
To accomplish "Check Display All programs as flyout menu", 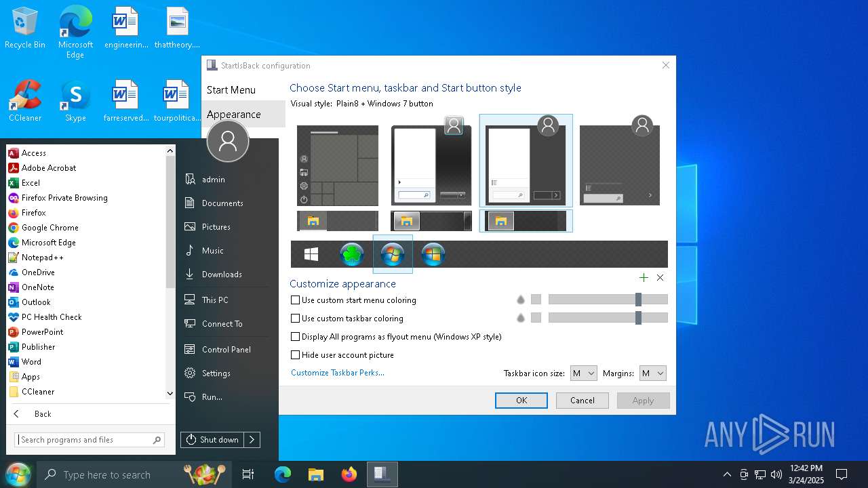I will [295, 337].
